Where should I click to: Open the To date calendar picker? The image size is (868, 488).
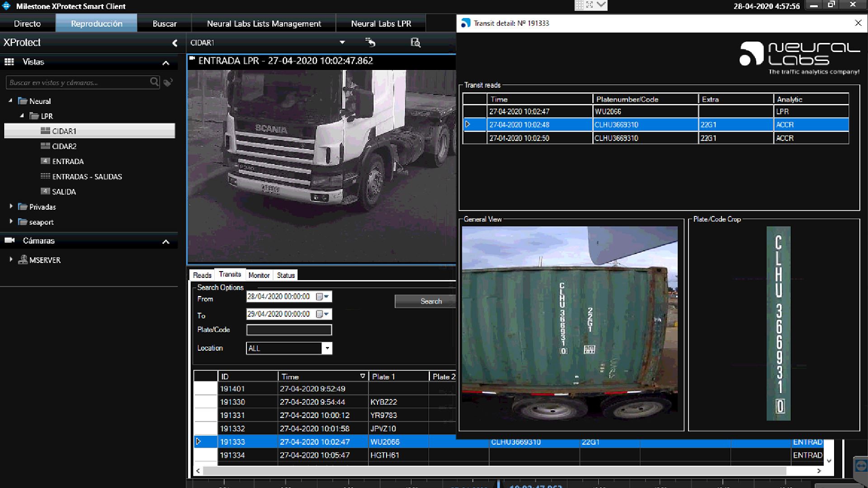pos(322,314)
